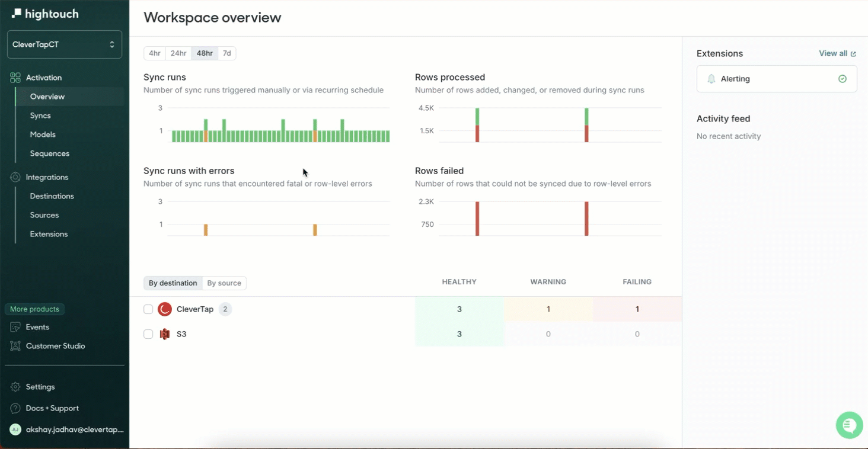Click the first red bar in Rows failed chart

477,219
